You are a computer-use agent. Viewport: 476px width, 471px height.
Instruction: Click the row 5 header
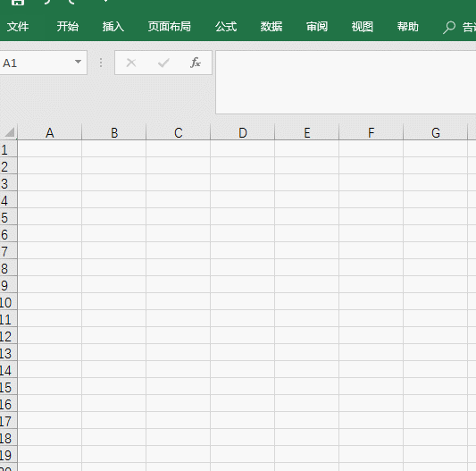(x=9, y=217)
